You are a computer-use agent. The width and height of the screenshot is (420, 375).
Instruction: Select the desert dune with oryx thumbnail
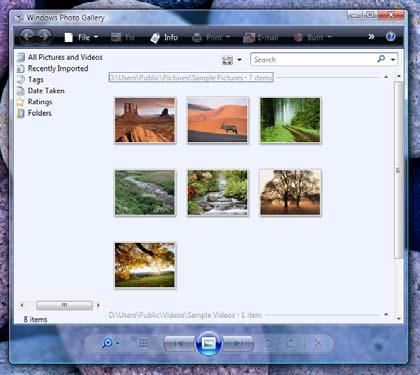point(218,120)
